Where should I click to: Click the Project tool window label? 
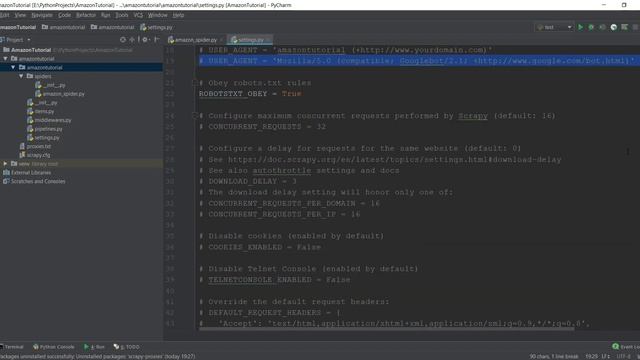click(14, 40)
